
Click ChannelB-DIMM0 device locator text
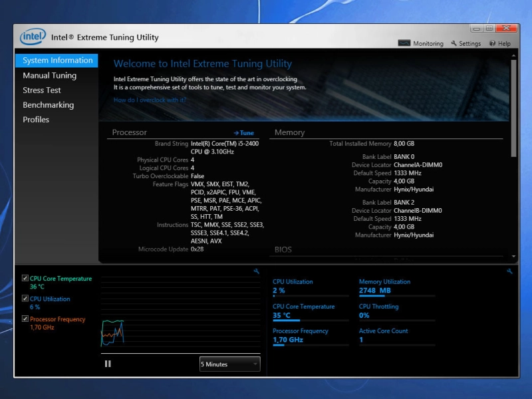(418, 210)
